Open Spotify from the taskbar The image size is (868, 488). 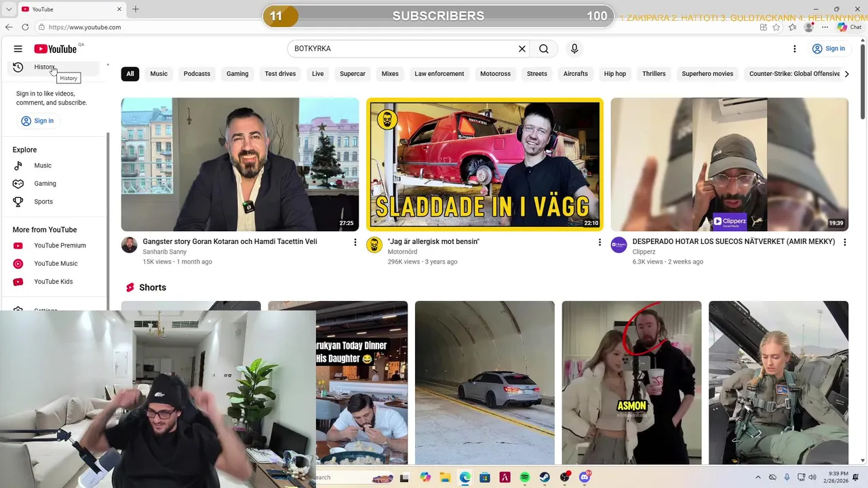point(525,478)
